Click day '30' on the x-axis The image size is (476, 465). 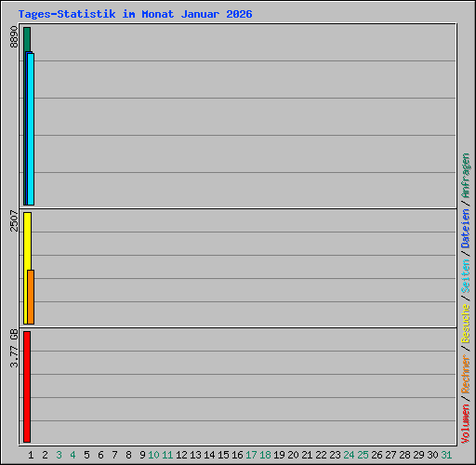click(432, 455)
